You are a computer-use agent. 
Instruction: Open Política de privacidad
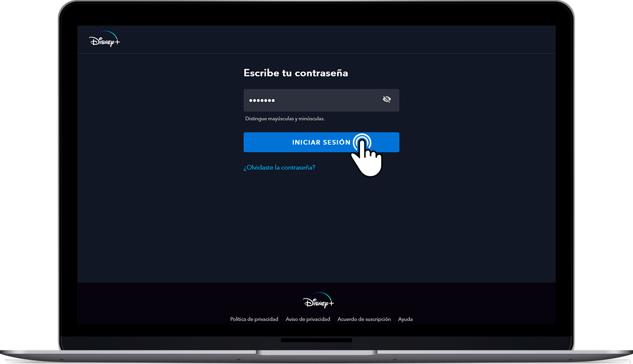click(x=254, y=319)
